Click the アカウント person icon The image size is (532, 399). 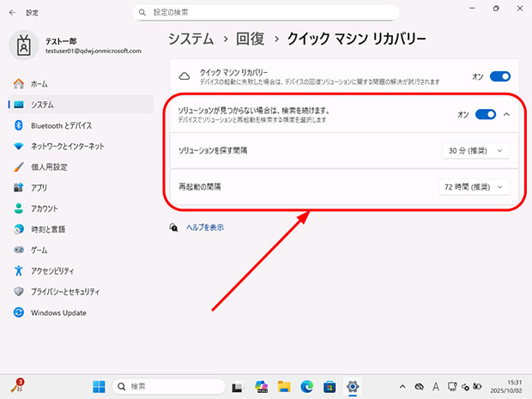[19, 209]
